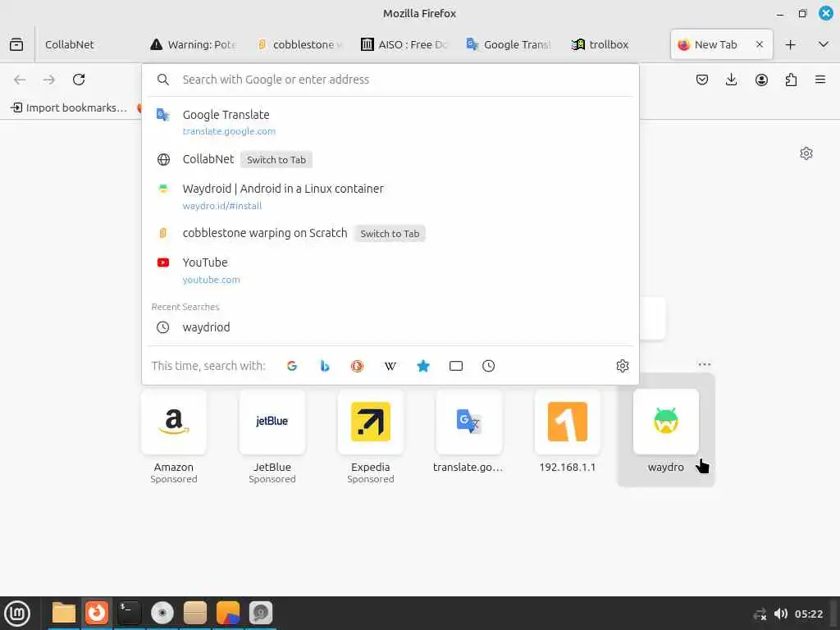
Task: Launch the terminal from taskbar
Action: click(x=129, y=614)
